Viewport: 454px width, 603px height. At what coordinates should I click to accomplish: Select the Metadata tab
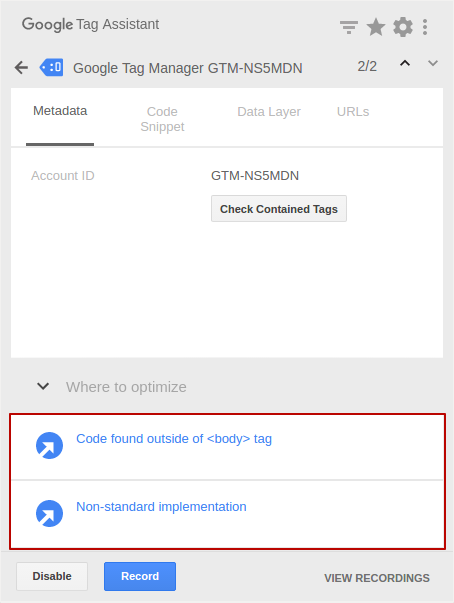tap(60, 111)
